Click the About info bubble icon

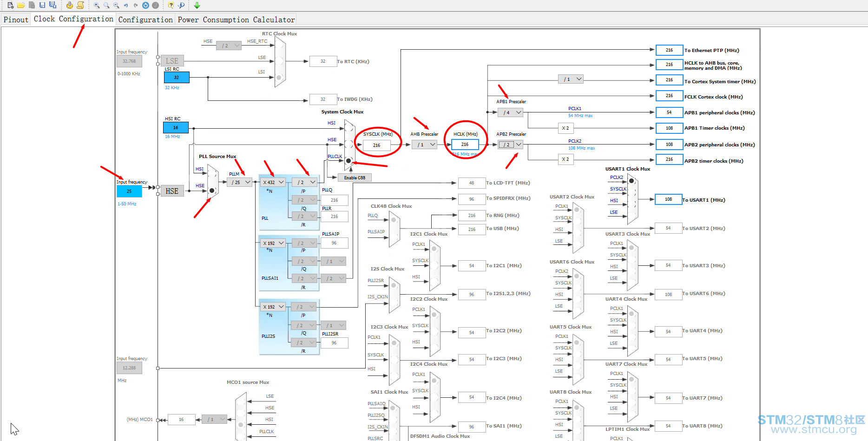tap(181, 5)
